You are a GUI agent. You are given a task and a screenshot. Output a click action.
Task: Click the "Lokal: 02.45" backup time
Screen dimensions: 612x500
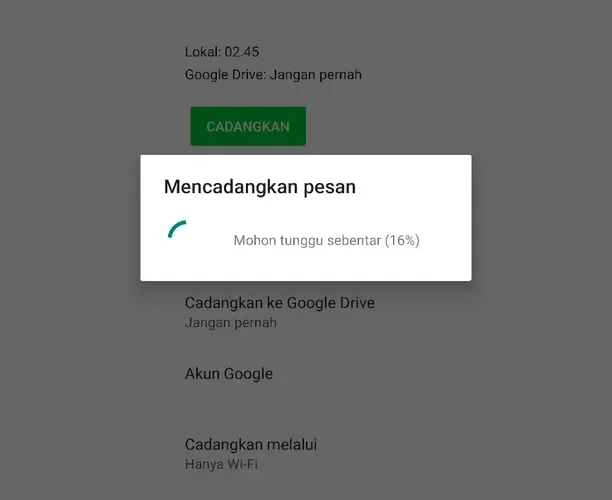(x=222, y=52)
